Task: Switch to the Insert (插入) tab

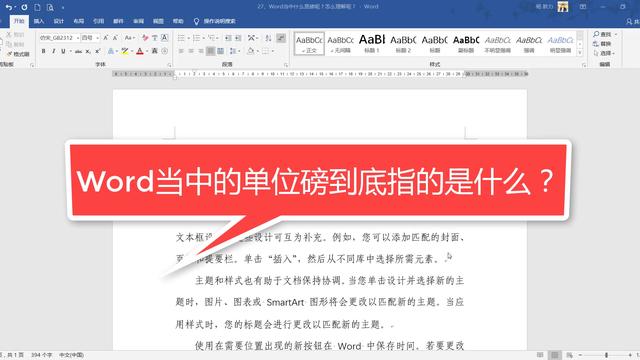Action: pos(39,21)
